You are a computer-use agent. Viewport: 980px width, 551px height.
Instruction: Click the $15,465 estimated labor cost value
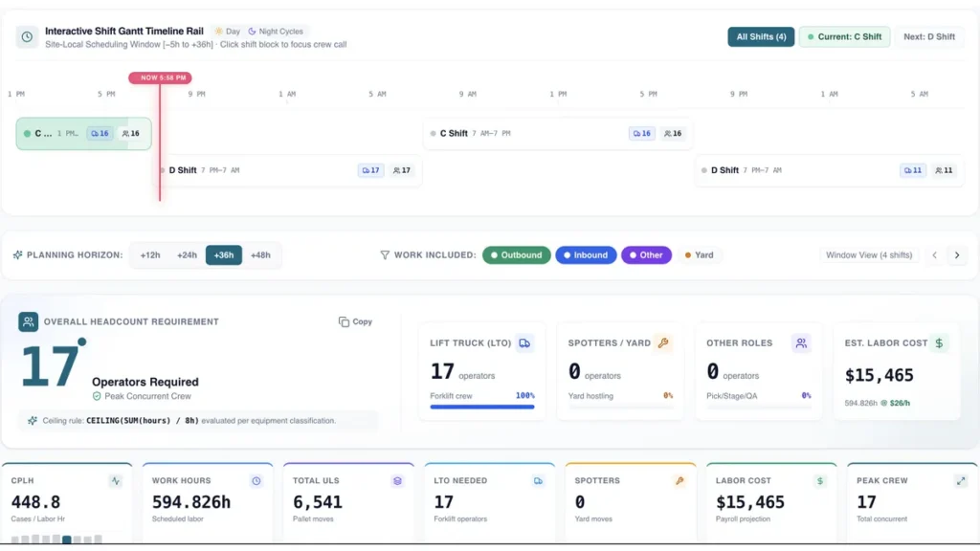[x=879, y=375]
